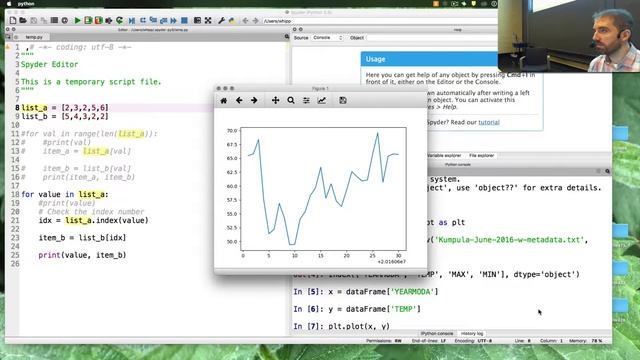Click the Permissions RW status entry
640x360 pixels.
(x=384, y=340)
